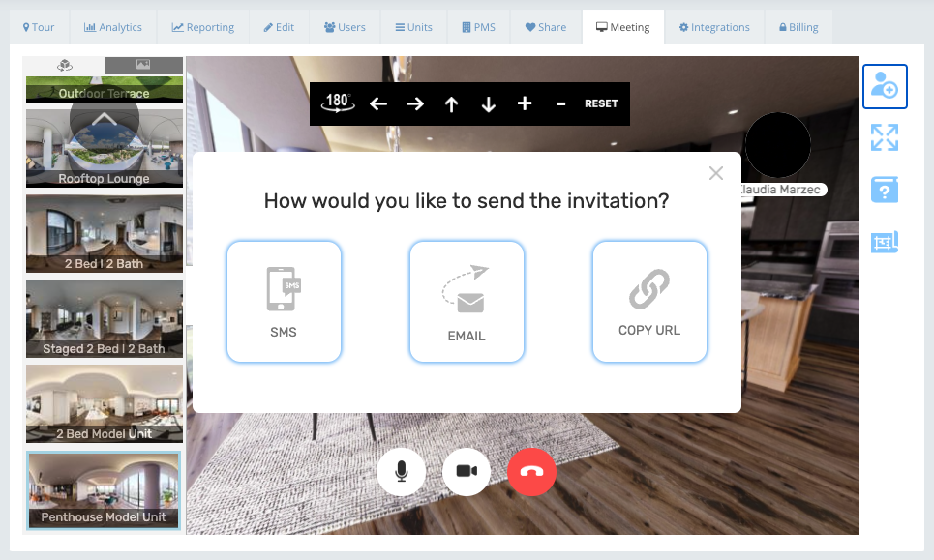The width and height of the screenshot is (934, 560).
Task: Select the Meeting tab
Action: click(x=623, y=27)
